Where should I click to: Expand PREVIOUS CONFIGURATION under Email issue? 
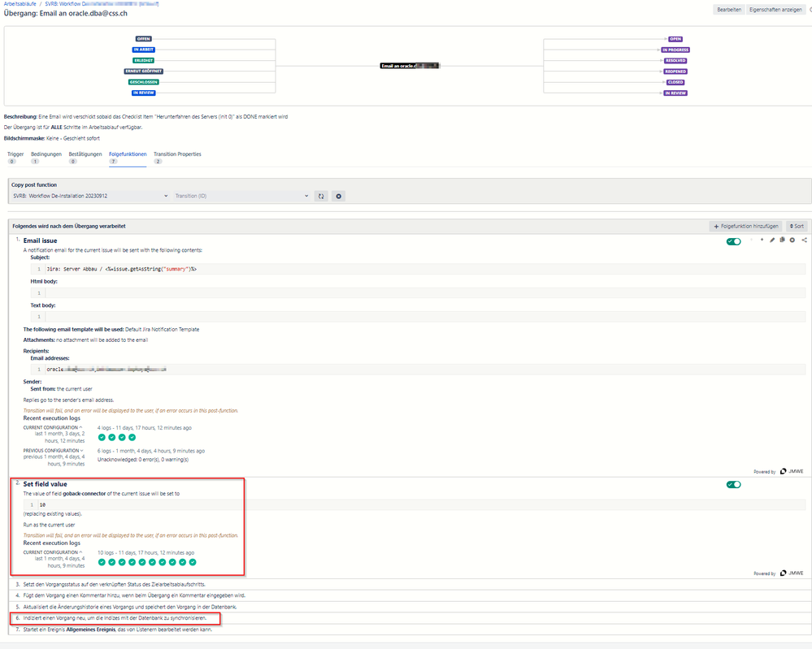53,451
